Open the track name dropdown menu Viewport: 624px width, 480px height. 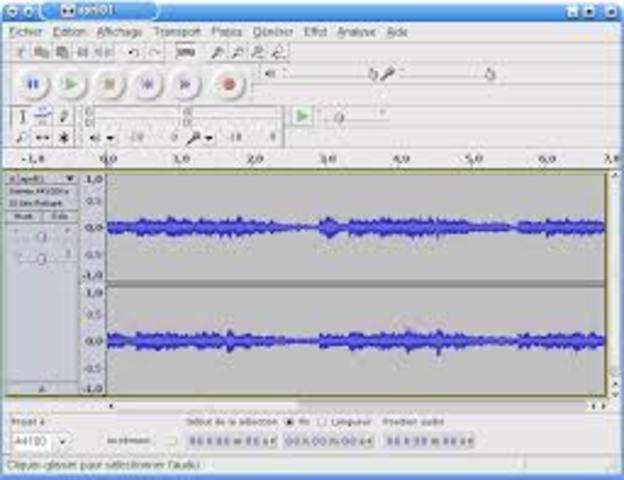tap(45, 179)
